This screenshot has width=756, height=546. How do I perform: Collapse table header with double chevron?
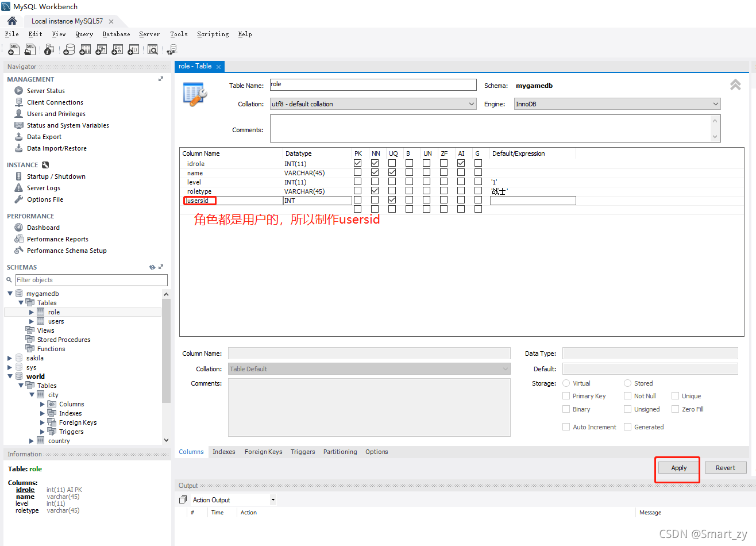tap(735, 85)
